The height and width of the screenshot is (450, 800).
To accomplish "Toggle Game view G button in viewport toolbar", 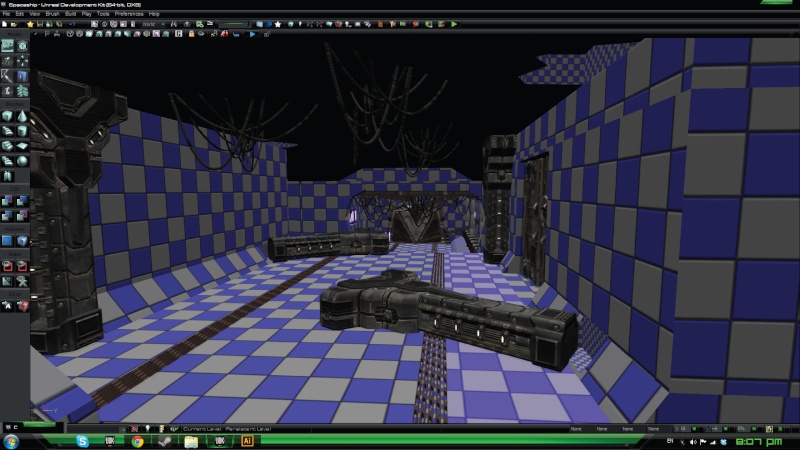I will (x=179, y=34).
